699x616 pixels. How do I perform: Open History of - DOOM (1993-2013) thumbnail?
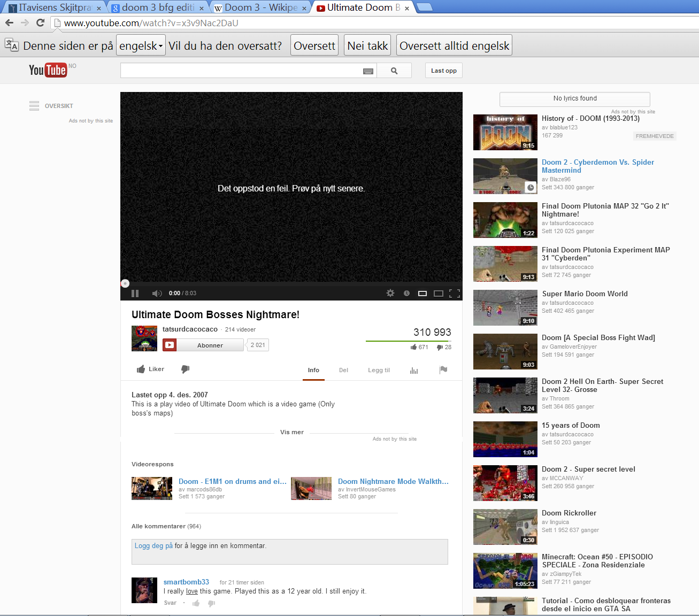pos(505,132)
